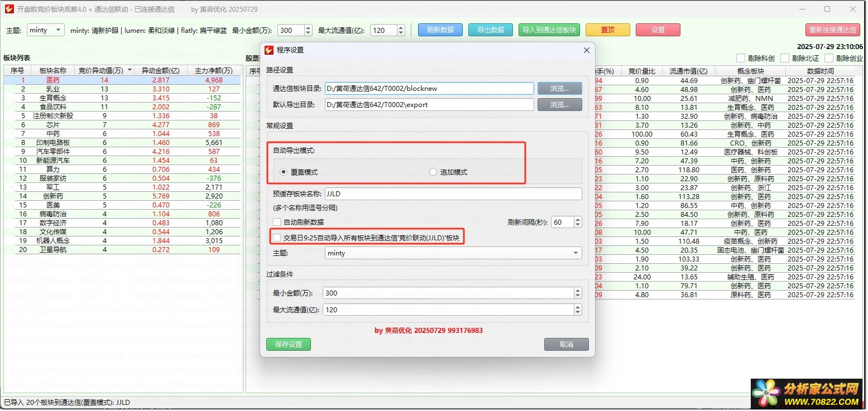The image size is (868, 411).
Task: Select the 病毒防治 row
Action: pyautogui.click(x=122, y=214)
